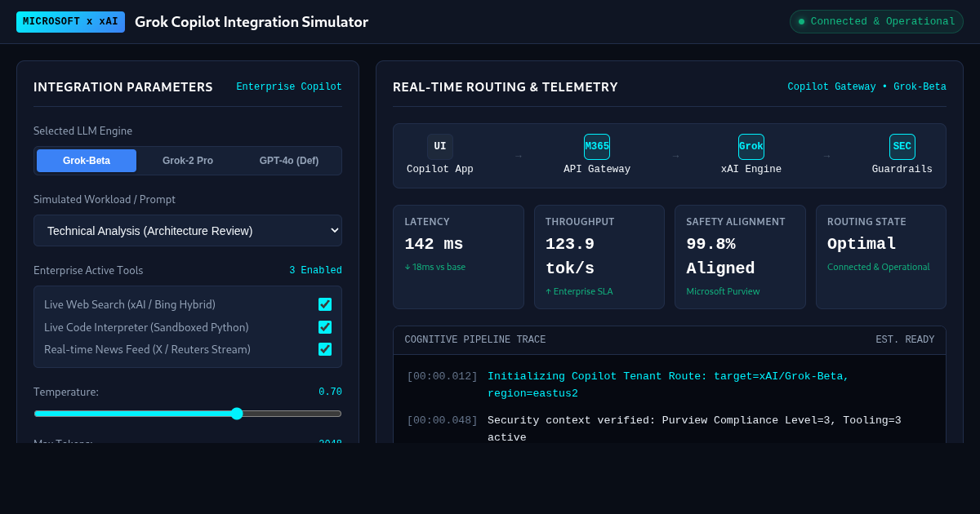The height and width of the screenshot is (514, 980).
Task: Click the MICROSOFT x xAI badge
Action: click(70, 22)
